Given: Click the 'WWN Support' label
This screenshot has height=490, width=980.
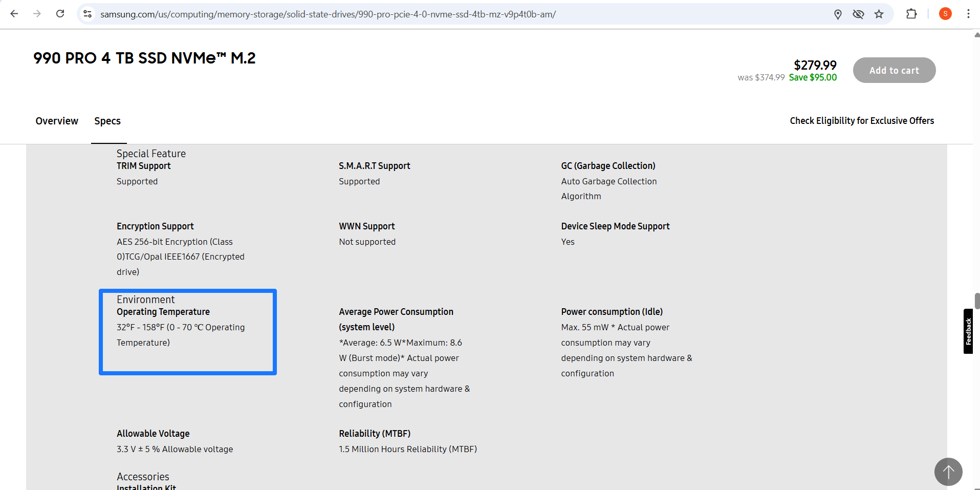Looking at the screenshot, I should (x=367, y=226).
